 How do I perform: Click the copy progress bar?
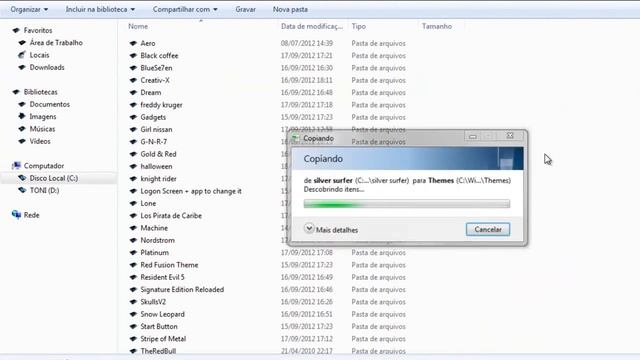click(407, 204)
